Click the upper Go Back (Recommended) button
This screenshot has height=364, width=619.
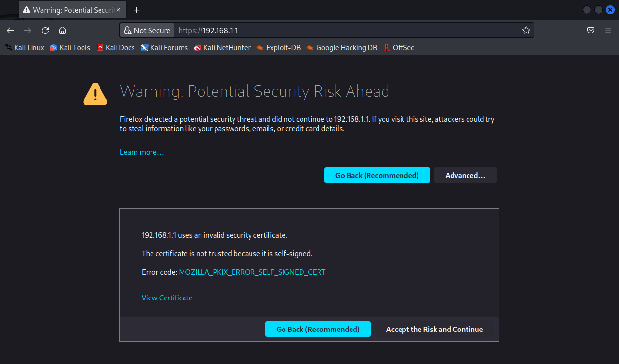pos(377,175)
